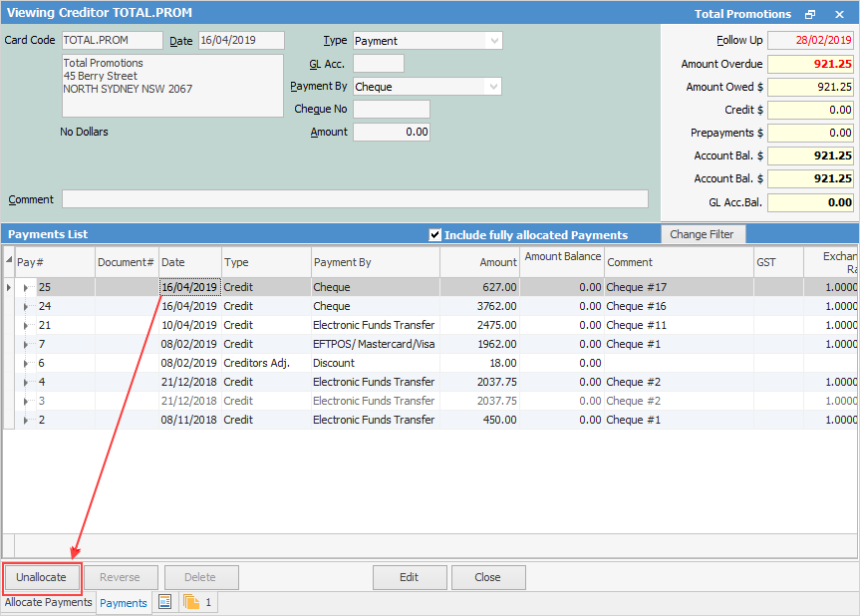
Task: Click the sort triangle left of Pay# header
Action: coord(9,262)
